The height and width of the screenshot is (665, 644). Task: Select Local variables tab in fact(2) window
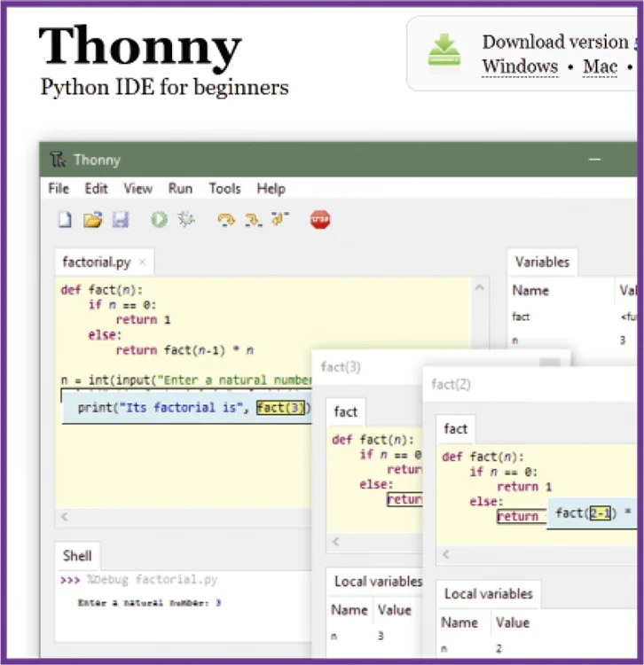(x=488, y=594)
